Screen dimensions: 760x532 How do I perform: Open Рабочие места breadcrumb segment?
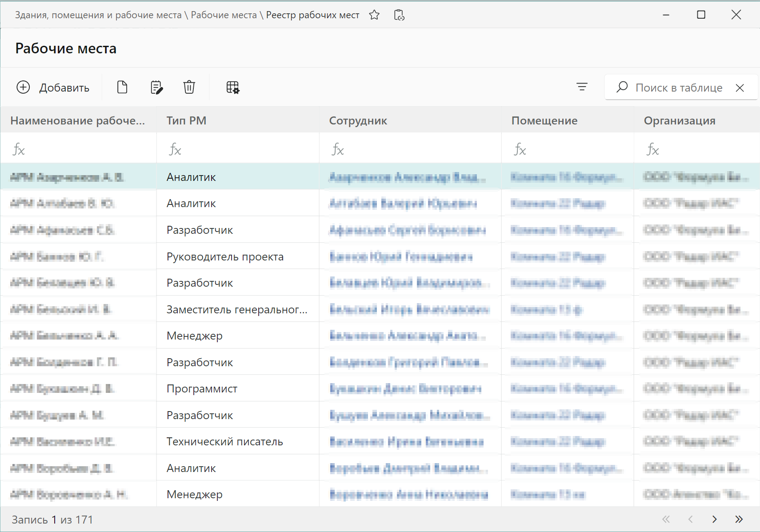(x=224, y=15)
